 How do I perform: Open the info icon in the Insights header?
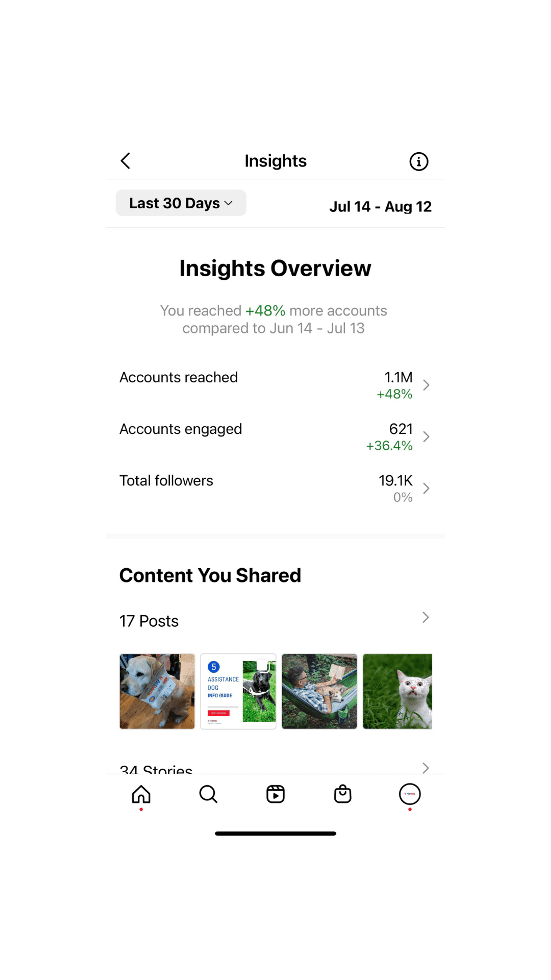[419, 162]
